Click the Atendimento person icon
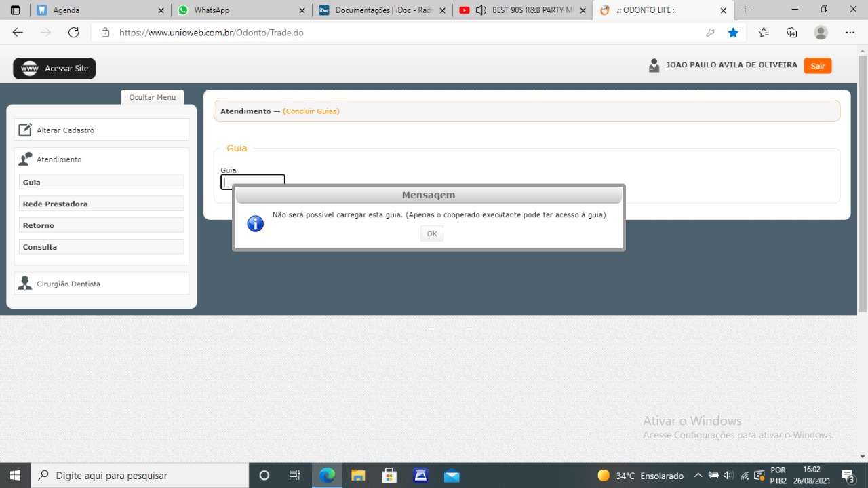This screenshot has height=488, width=868. [x=26, y=159]
